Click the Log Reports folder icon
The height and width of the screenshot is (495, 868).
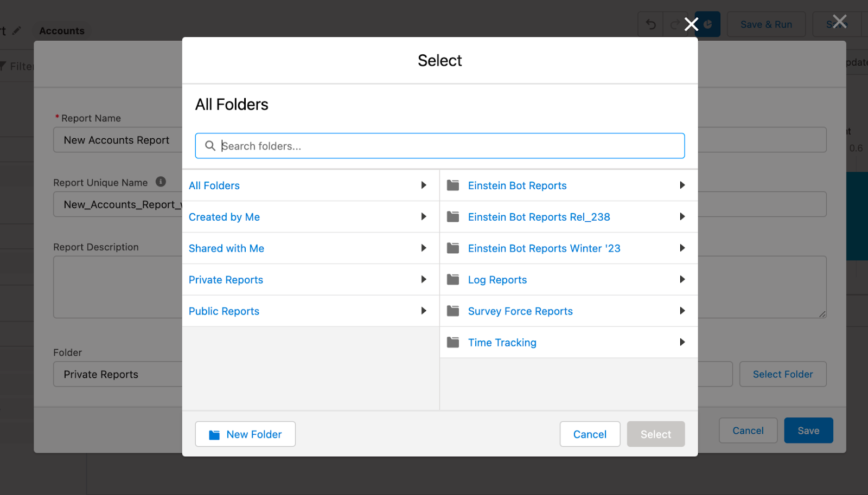click(x=453, y=280)
